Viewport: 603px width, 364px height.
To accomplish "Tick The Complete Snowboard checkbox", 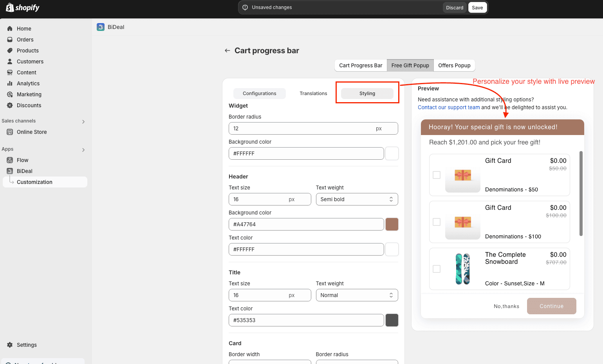I will 437,269.
